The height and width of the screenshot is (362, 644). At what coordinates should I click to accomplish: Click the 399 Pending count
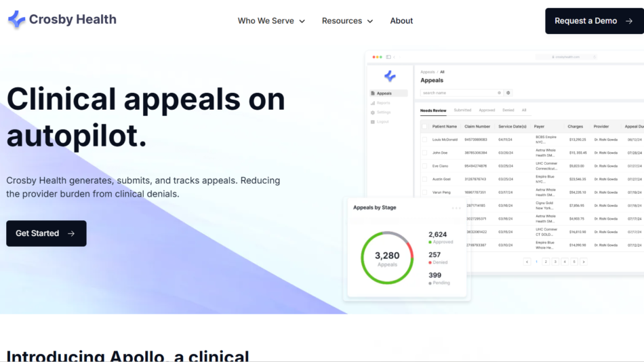pos(435,275)
